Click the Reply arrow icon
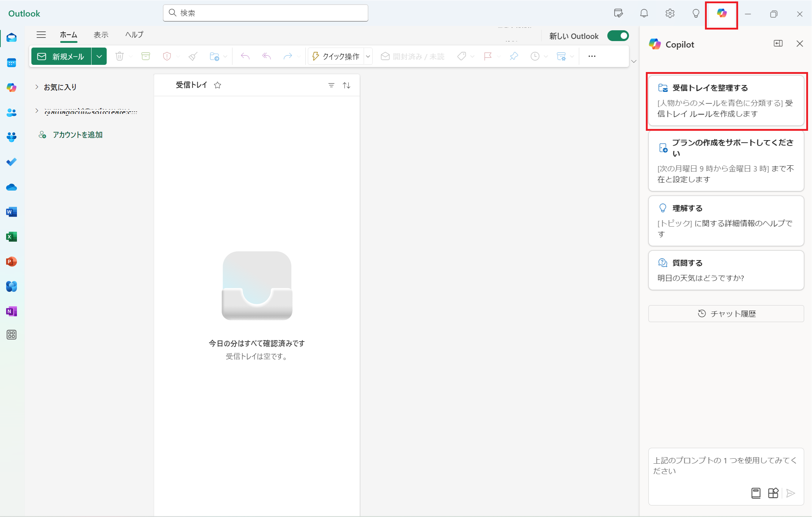Viewport: 812px width, 517px height. 245,56
